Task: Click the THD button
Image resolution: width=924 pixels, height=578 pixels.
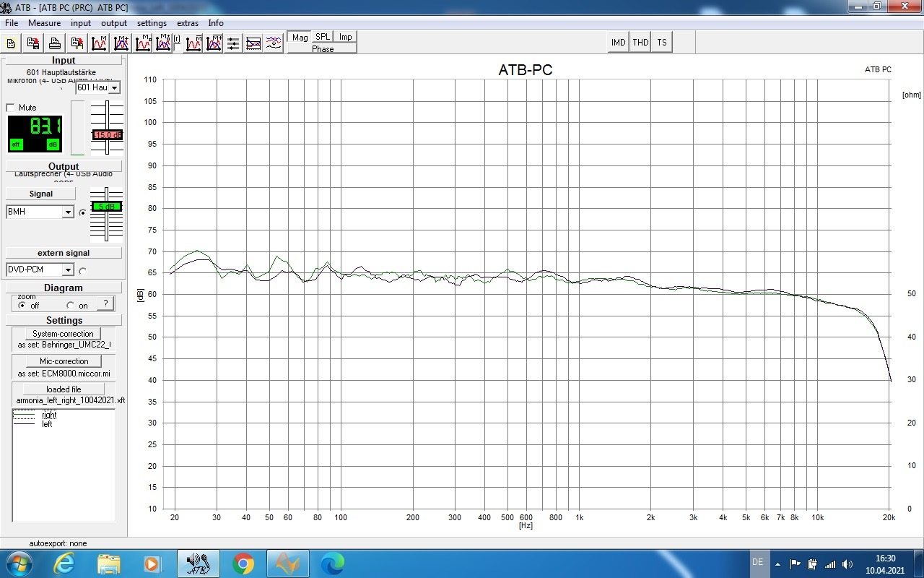Action: [x=640, y=43]
